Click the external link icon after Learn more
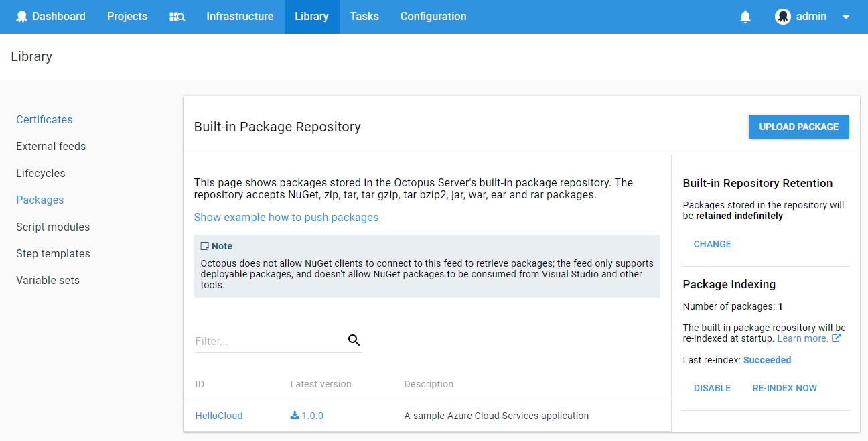This screenshot has height=441, width=868. 837,338
